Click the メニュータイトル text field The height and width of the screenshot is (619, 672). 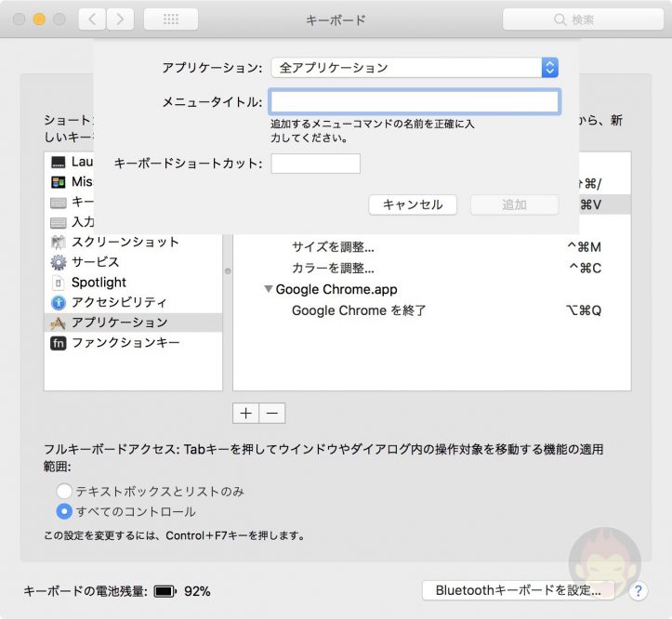tap(415, 101)
